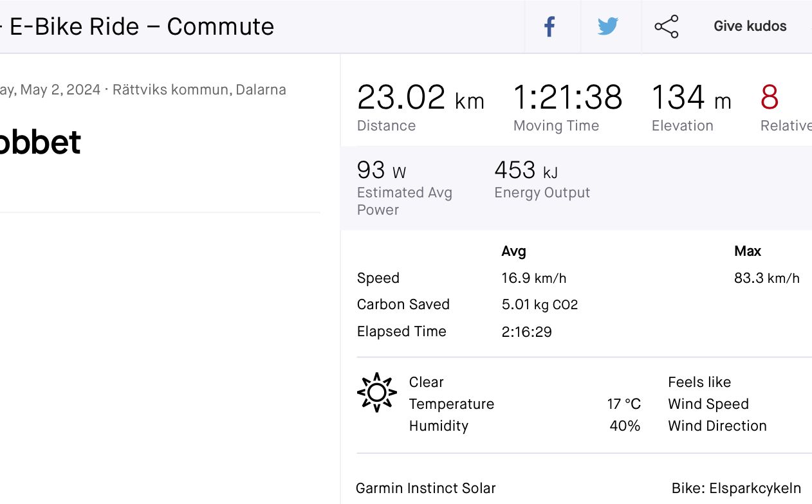Click the Wind Speed label

coord(708,404)
